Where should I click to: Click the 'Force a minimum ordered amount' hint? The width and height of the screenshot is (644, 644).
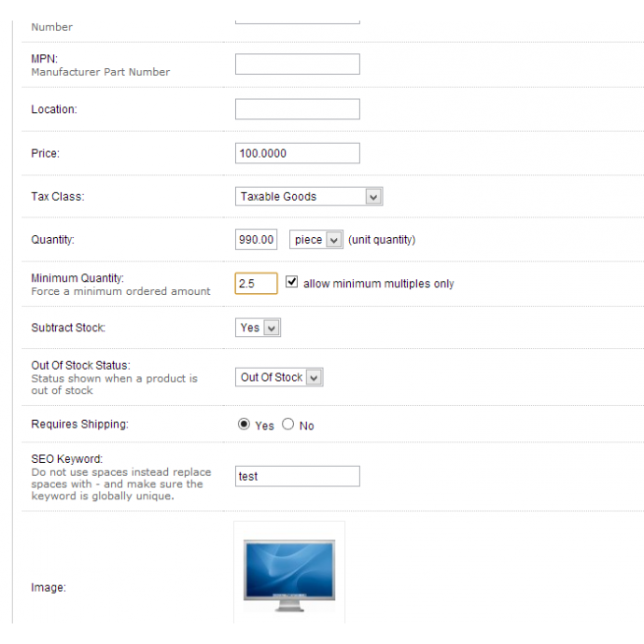(120, 291)
